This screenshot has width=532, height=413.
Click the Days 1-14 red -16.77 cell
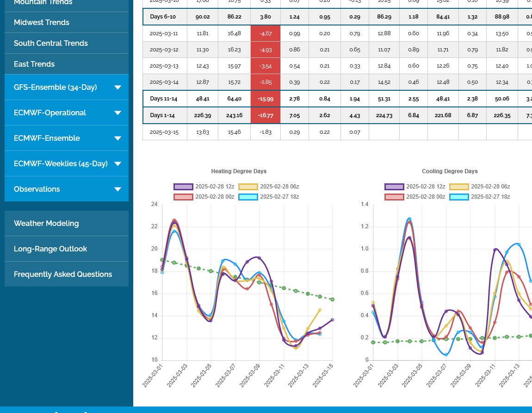[266, 115]
